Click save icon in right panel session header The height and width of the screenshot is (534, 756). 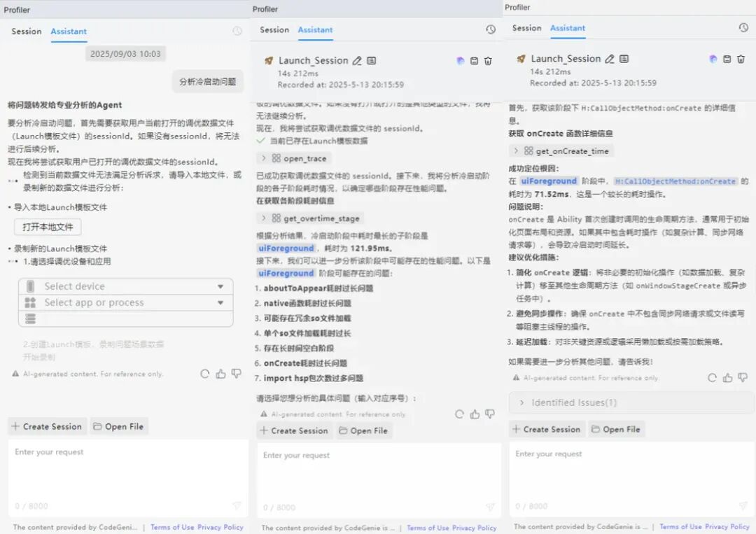(727, 59)
